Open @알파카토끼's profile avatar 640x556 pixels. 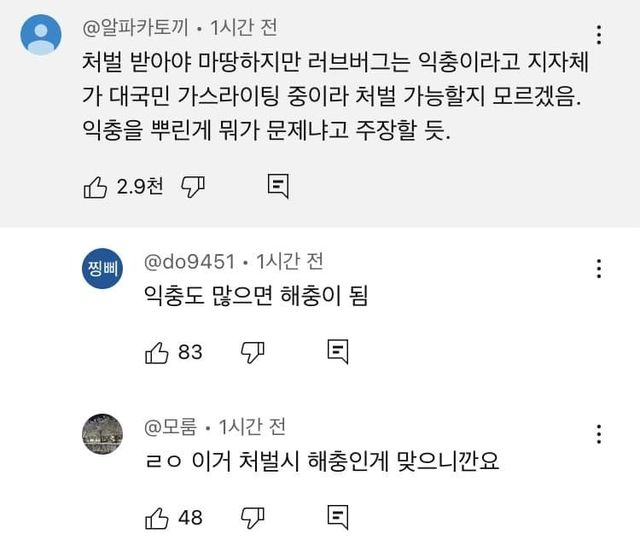click(42, 37)
